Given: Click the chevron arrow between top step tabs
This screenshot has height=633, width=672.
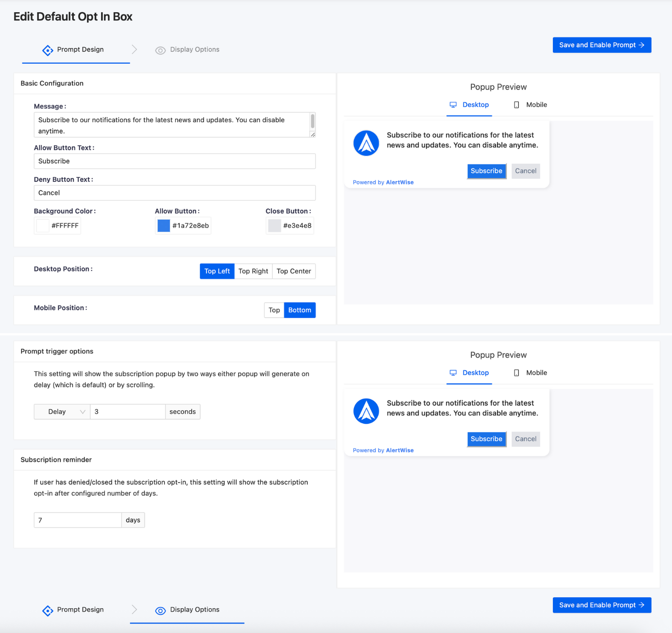Looking at the screenshot, I should 134,49.
